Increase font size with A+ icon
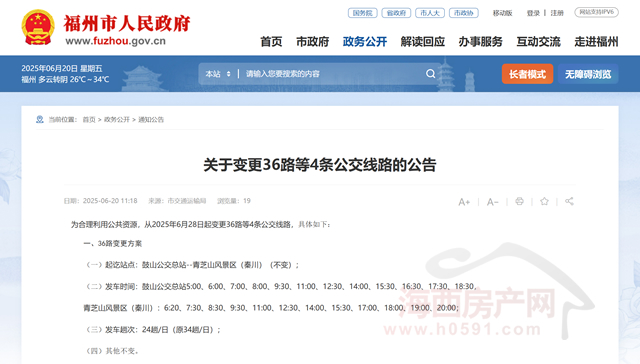 (464, 202)
